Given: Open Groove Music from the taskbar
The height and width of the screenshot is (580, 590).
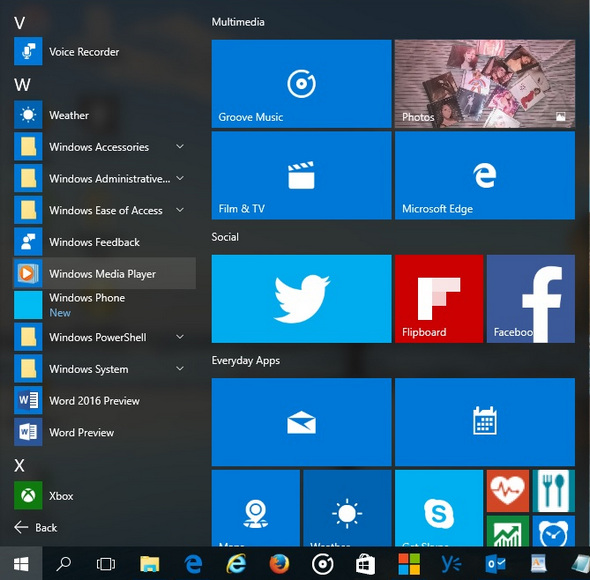Looking at the screenshot, I should [x=322, y=563].
